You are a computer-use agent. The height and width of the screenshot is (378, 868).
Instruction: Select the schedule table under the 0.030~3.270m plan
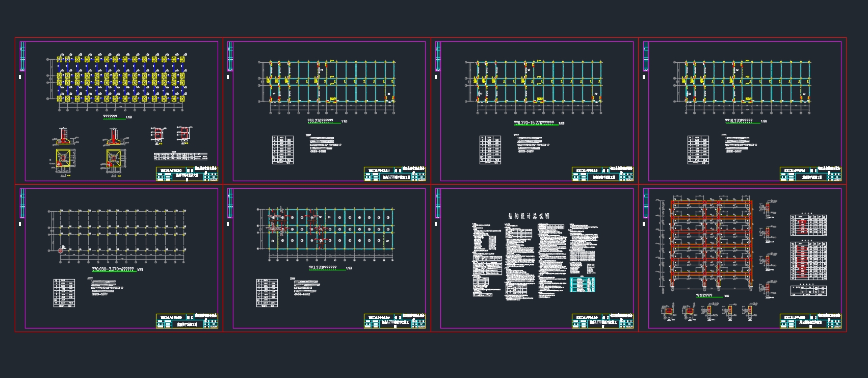pyautogui.click(x=64, y=292)
